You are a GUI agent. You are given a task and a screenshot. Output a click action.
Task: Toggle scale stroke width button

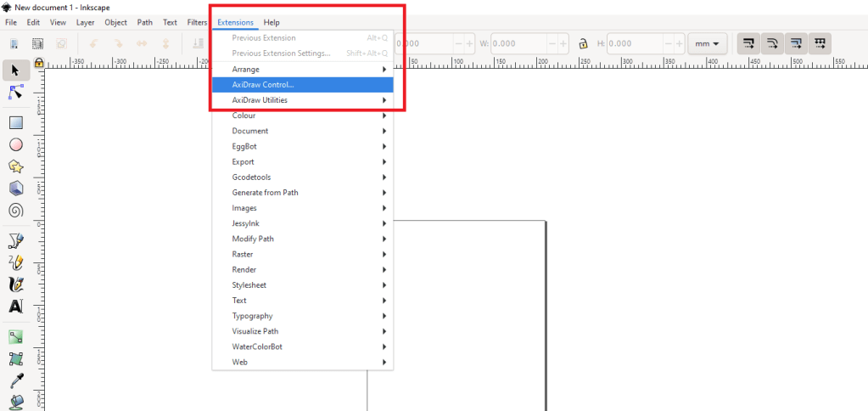click(x=748, y=43)
